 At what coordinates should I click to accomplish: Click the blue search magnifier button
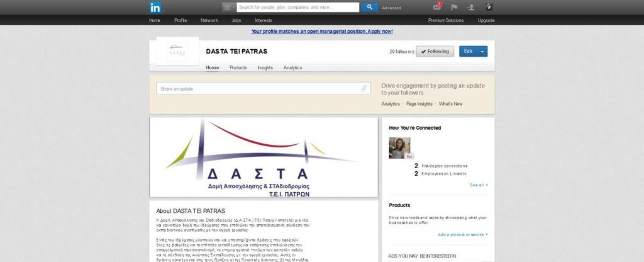tap(369, 8)
